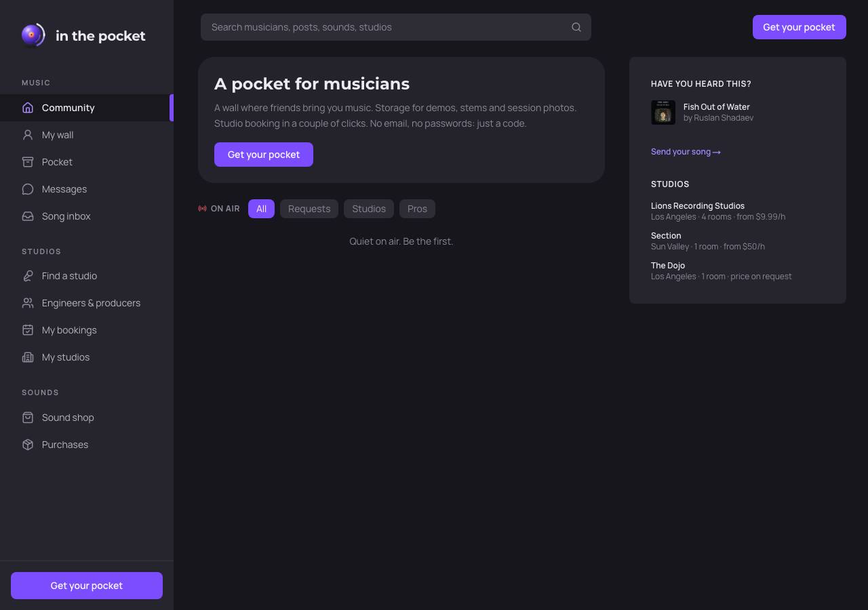Open the Fish Out of Water song title
868x610 pixels.
pyautogui.click(x=717, y=107)
